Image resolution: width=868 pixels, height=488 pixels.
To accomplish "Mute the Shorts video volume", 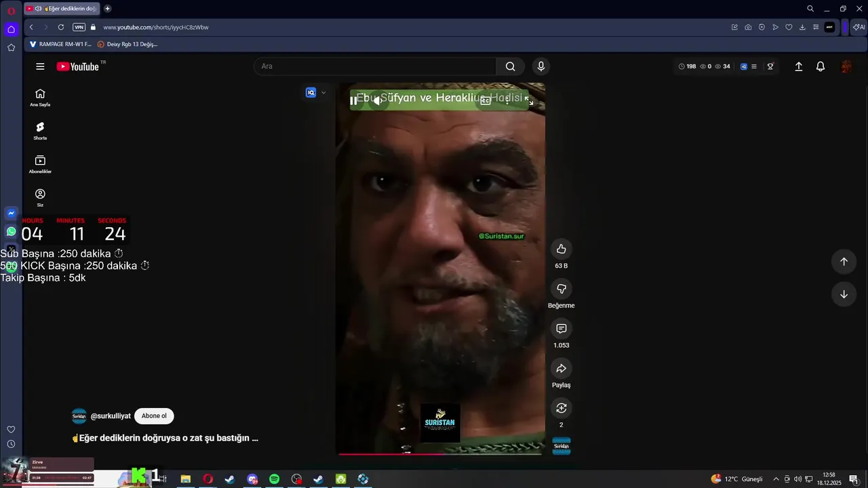I will [x=378, y=100].
